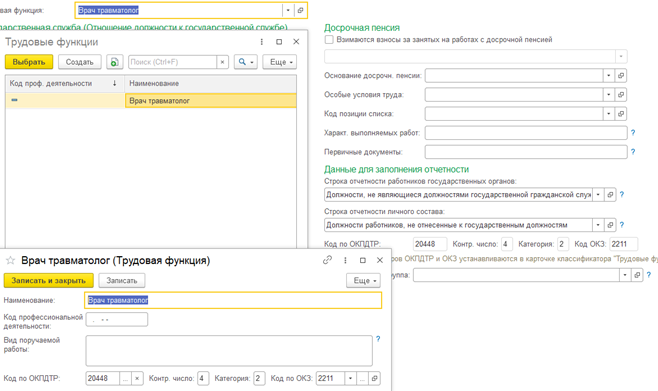This screenshot has height=391, width=658.
Task: Open the linked-item icon for Код позиции списка
Action: [621, 114]
